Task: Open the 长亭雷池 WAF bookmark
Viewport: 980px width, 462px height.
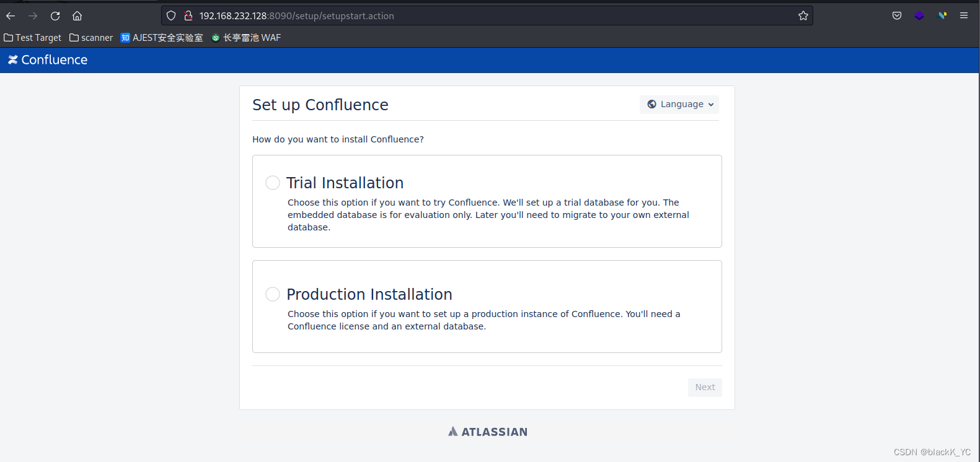Action: 246,38
